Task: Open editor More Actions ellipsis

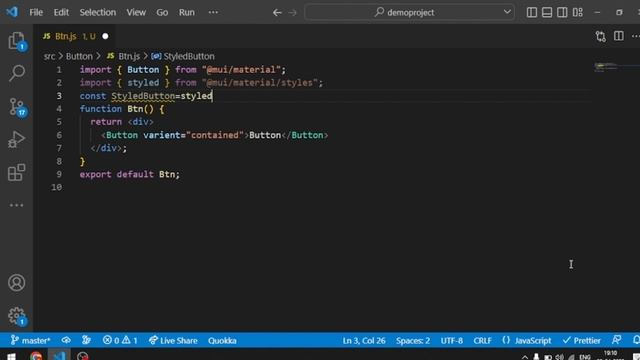Action: (x=636, y=36)
